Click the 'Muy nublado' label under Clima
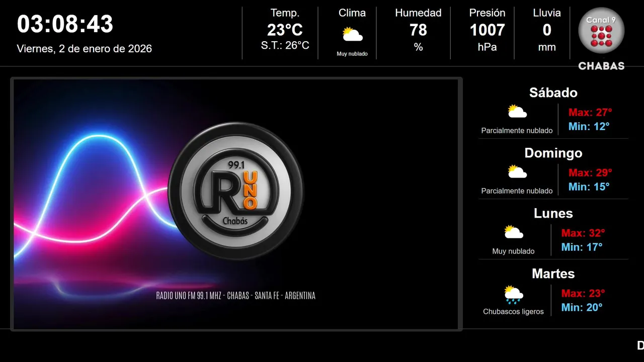 pos(352,54)
